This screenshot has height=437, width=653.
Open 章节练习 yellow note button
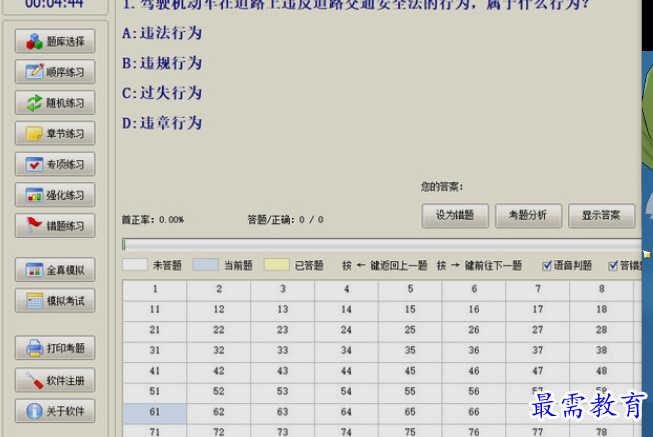(55, 133)
